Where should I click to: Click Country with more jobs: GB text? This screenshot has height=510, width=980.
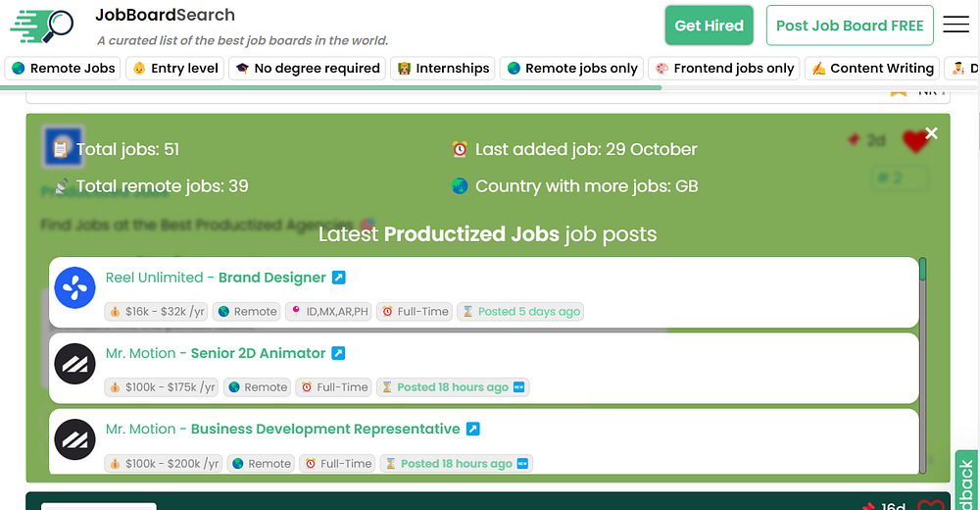[x=586, y=186]
